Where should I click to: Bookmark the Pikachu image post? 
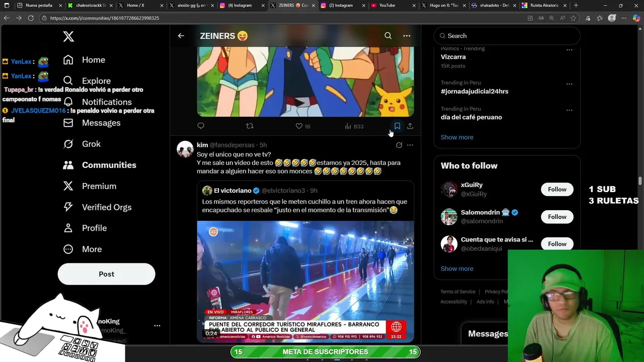click(397, 126)
